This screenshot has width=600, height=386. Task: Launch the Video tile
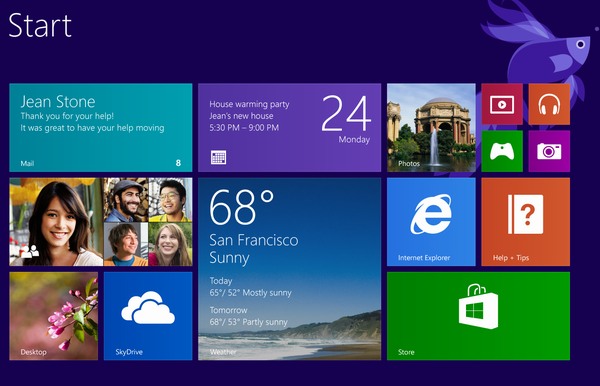502,104
